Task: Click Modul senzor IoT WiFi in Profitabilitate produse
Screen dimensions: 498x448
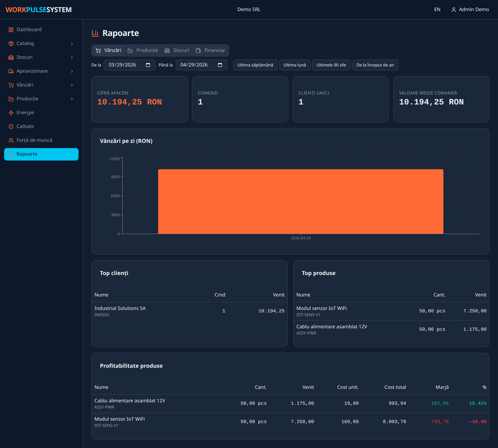Action: coord(120,419)
